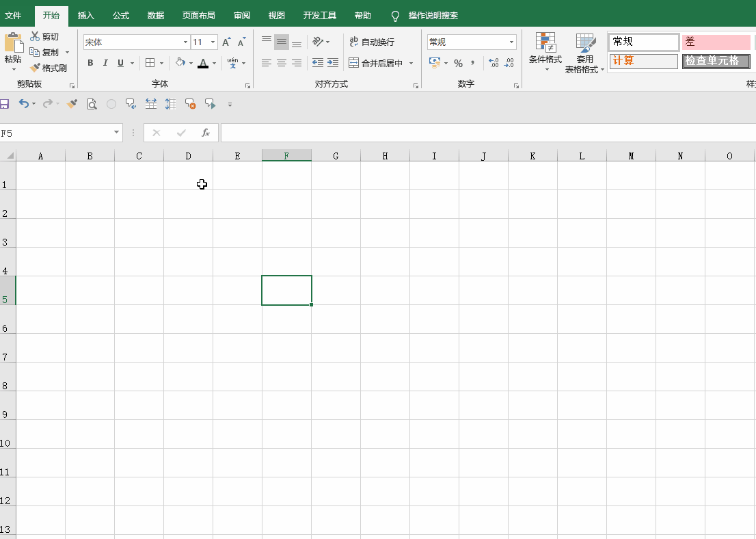Open 条件格式 conditional formatting

pyautogui.click(x=545, y=52)
